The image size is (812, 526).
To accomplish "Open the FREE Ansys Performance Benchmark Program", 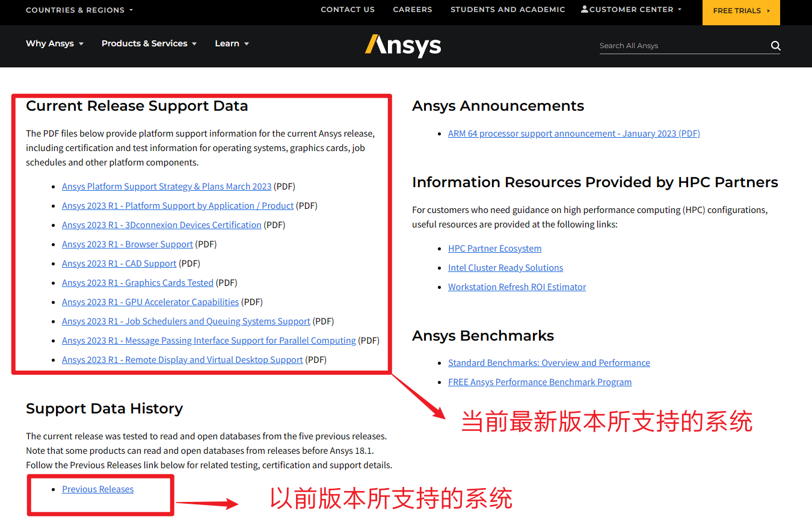I will 540,382.
